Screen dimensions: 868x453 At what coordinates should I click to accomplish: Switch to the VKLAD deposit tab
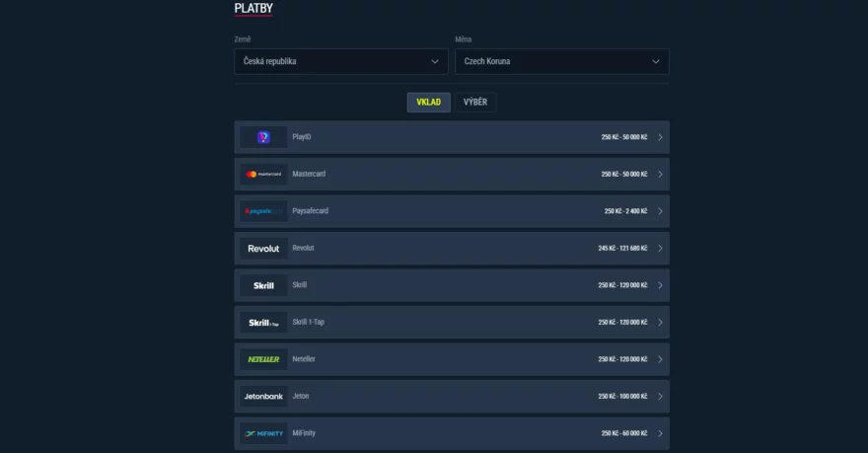point(429,103)
